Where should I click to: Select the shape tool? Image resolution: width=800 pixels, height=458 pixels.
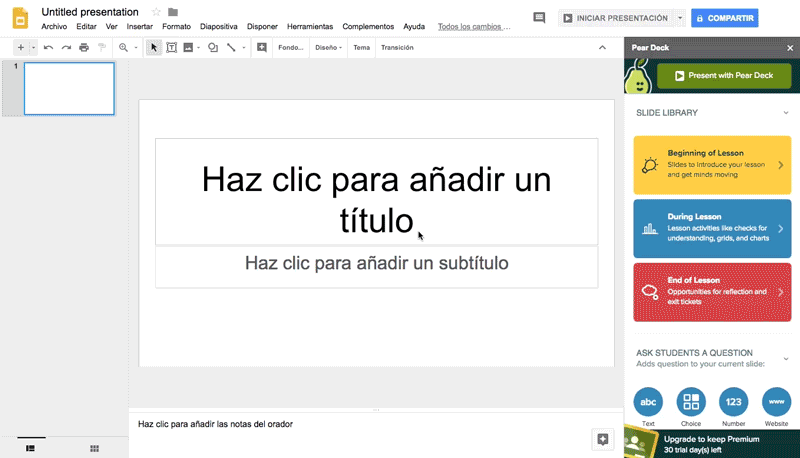point(213,48)
